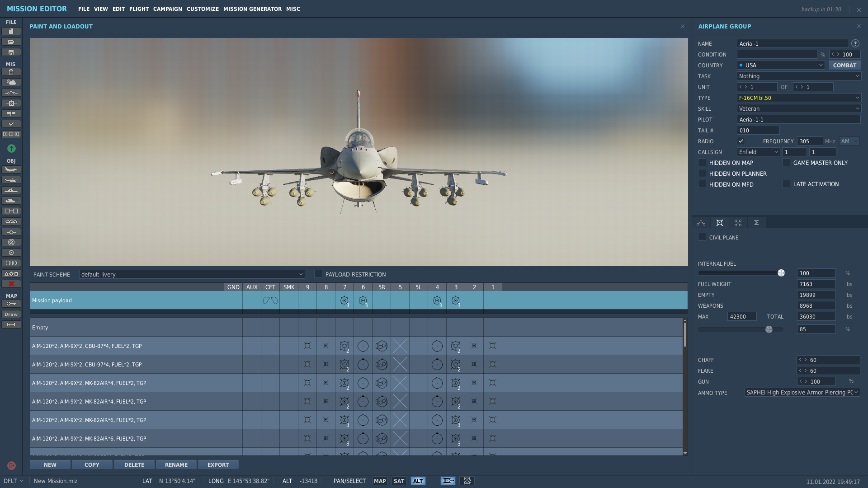Image resolution: width=868 pixels, height=488 pixels.
Task: Click the EXPORT payload button
Action: (x=218, y=465)
